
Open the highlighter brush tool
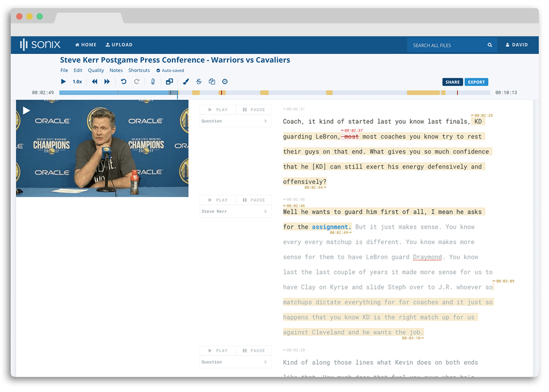click(186, 82)
